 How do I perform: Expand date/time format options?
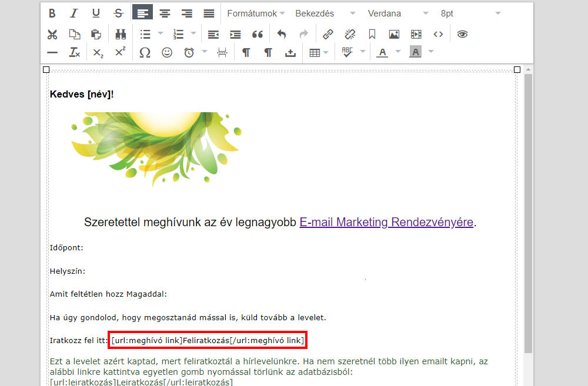coord(205,51)
